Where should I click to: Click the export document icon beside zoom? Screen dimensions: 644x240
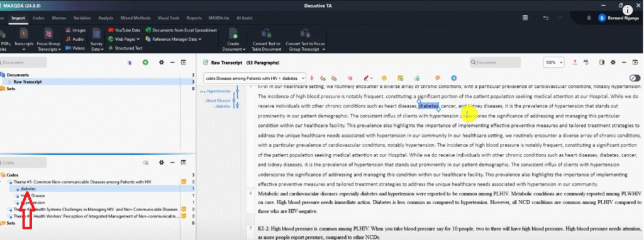tap(575, 62)
